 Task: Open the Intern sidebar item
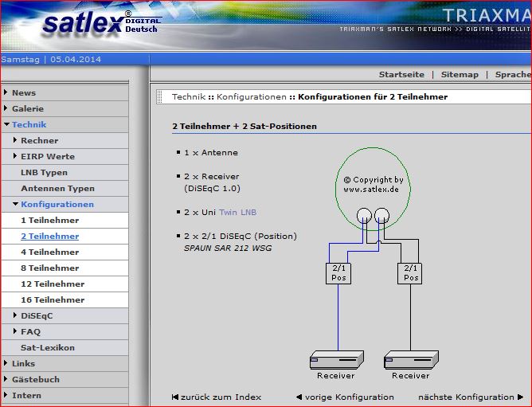coord(26,396)
